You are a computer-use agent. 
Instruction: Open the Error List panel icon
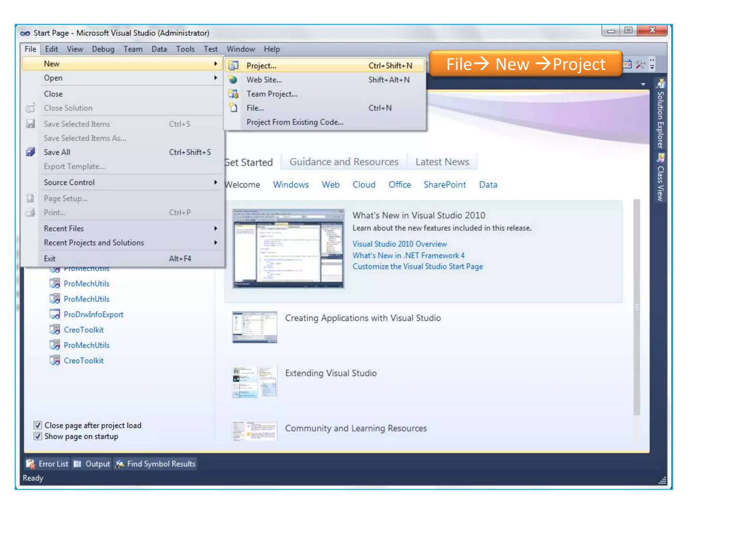(x=30, y=464)
